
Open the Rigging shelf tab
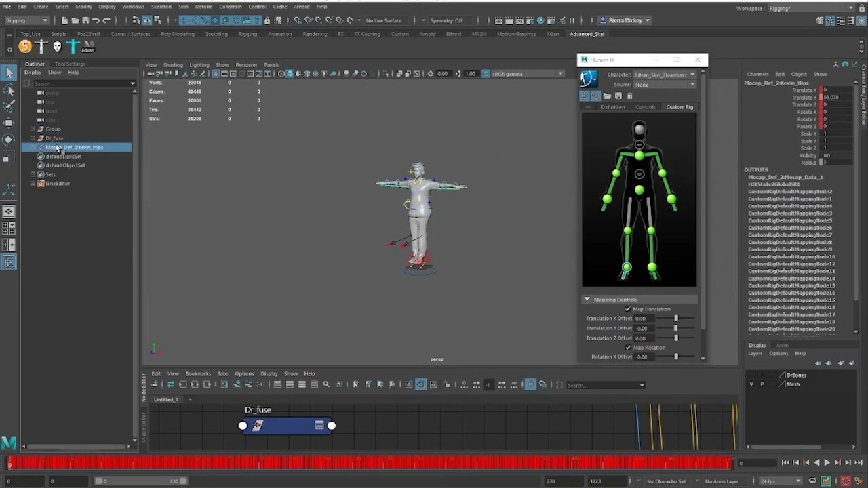point(248,34)
